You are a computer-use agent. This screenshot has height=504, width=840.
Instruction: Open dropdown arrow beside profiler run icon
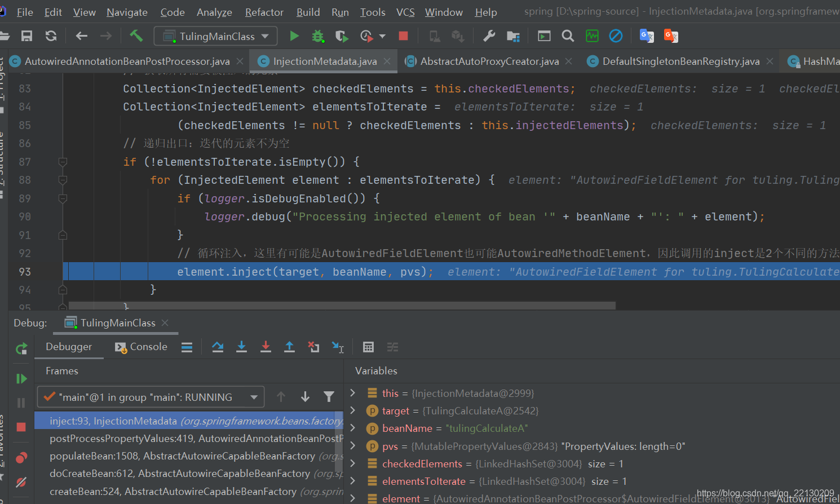[382, 36]
